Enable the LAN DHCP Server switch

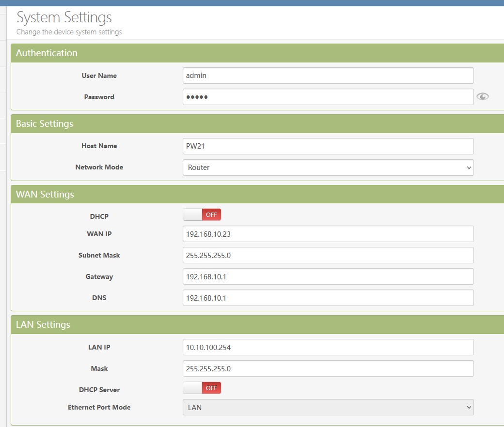point(202,388)
